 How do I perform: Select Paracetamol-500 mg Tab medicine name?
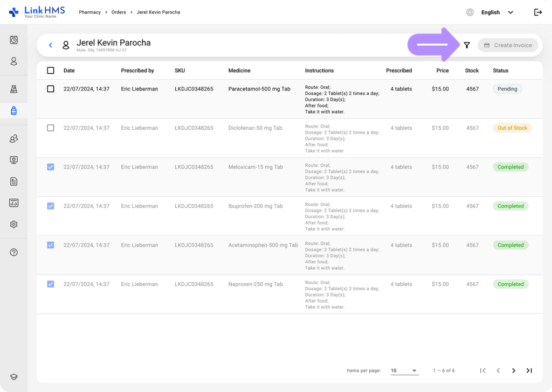coord(259,89)
